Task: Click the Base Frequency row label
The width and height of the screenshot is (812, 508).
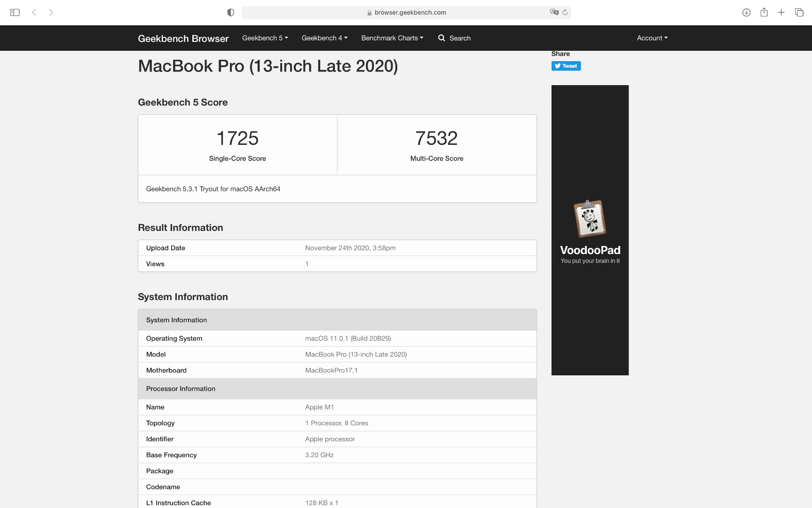Action: (x=172, y=455)
